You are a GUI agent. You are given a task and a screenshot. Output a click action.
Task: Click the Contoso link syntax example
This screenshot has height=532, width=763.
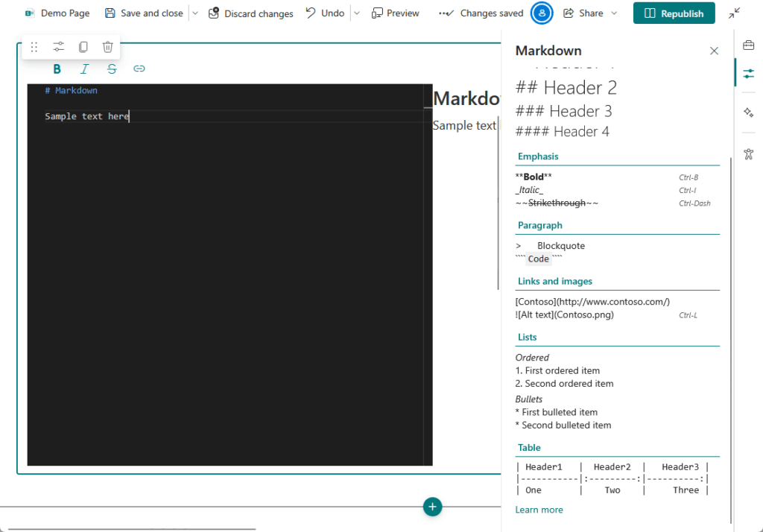[x=592, y=302]
